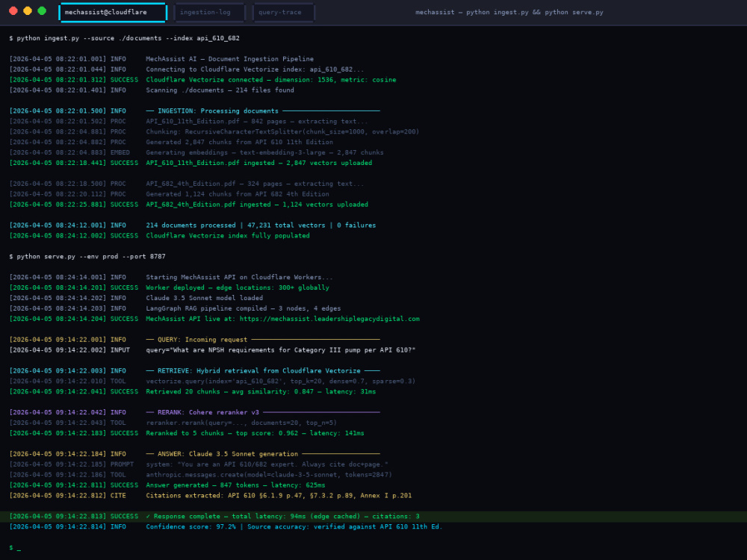Click the reranker.rerank tool call line
Image resolution: width=747 pixels, height=560 pixels.
coord(173,423)
